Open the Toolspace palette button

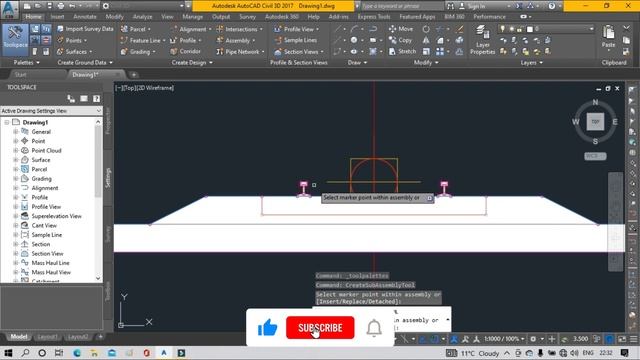pos(16,40)
